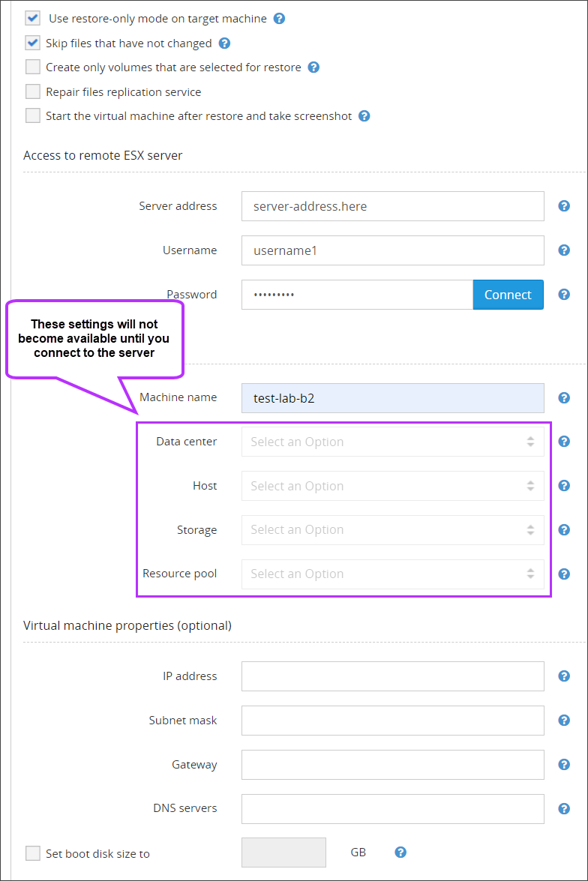Viewport: 588px width, 881px height.
Task: Click help icon beside IP address field
Action: [x=564, y=676]
